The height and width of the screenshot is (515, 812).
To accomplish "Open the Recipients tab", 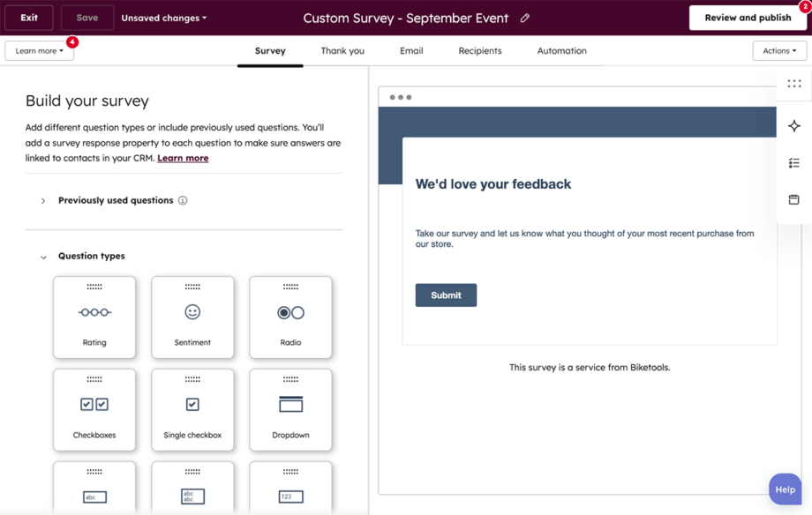I will pyautogui.click(x=479, y=50).
